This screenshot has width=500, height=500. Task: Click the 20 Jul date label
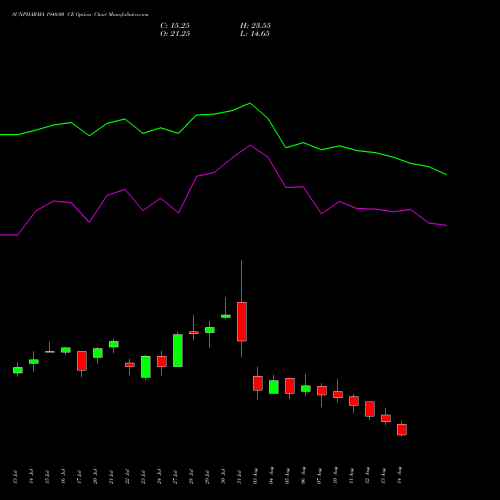(x=95, y=477)
